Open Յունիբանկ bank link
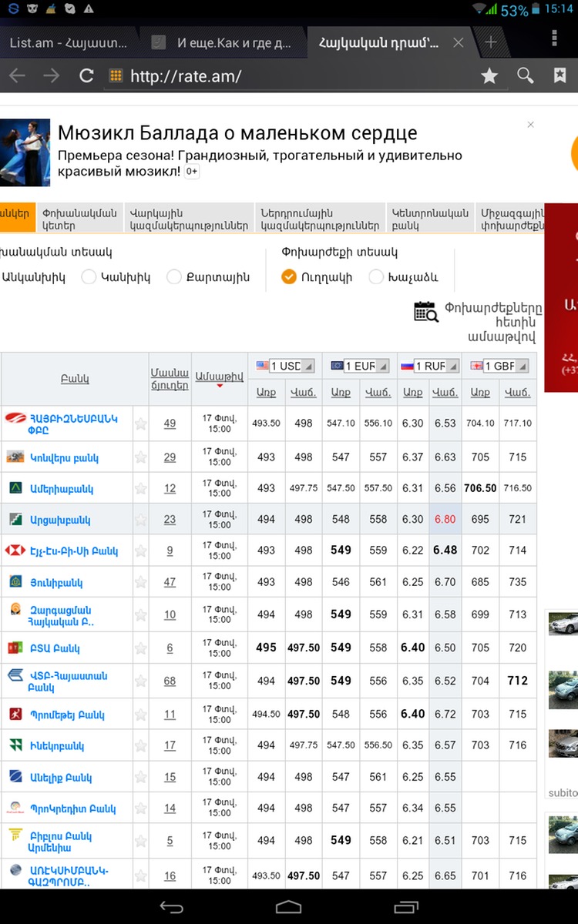The height and width of the screenshot is (924, 578). (x=56, y=583)
